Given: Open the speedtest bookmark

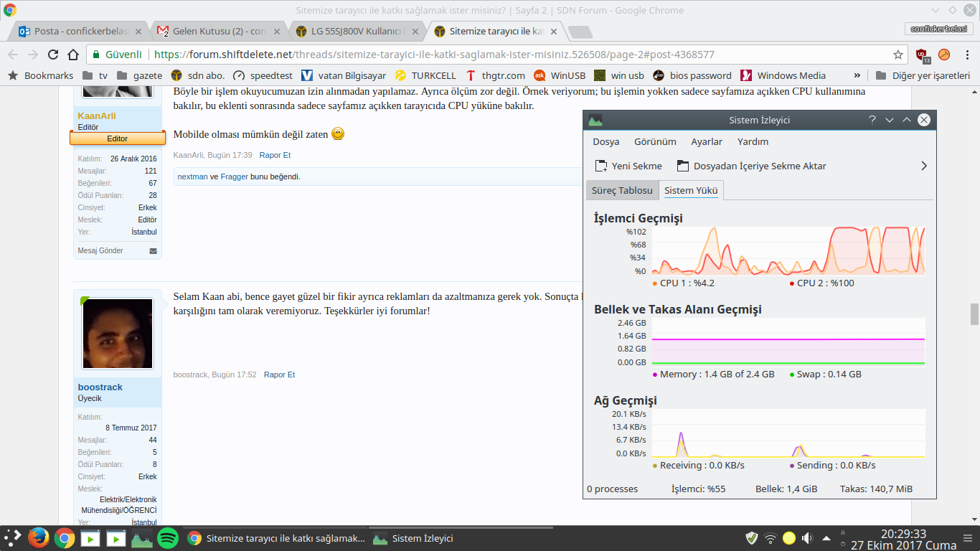Looking at the screenshot, I should point(262,75).
